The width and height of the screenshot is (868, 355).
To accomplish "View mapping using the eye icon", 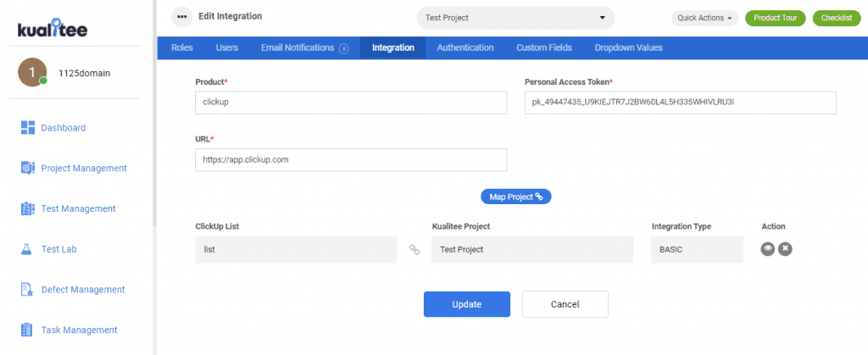I will 767,249.
